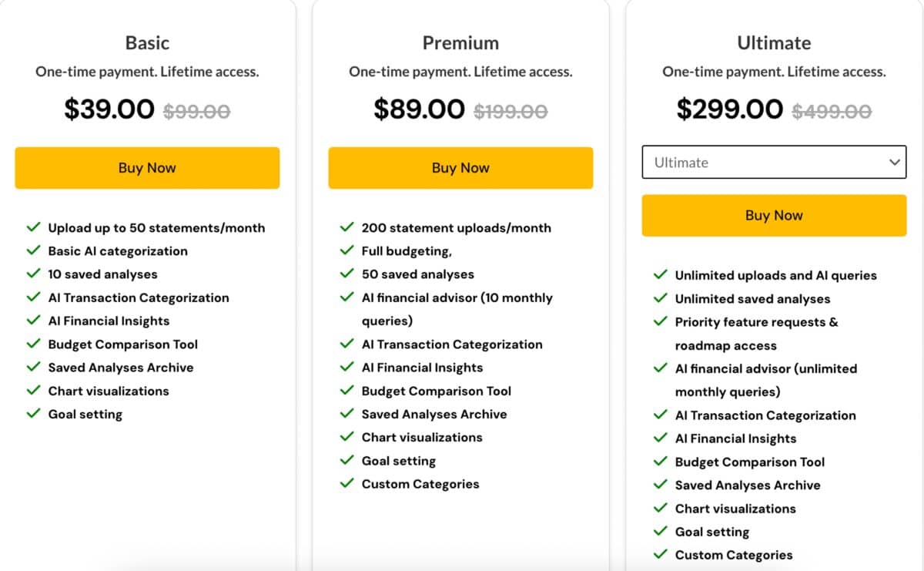
Task: Click the dropdown arrow in Ultimate selector
Action: point(894,163)
